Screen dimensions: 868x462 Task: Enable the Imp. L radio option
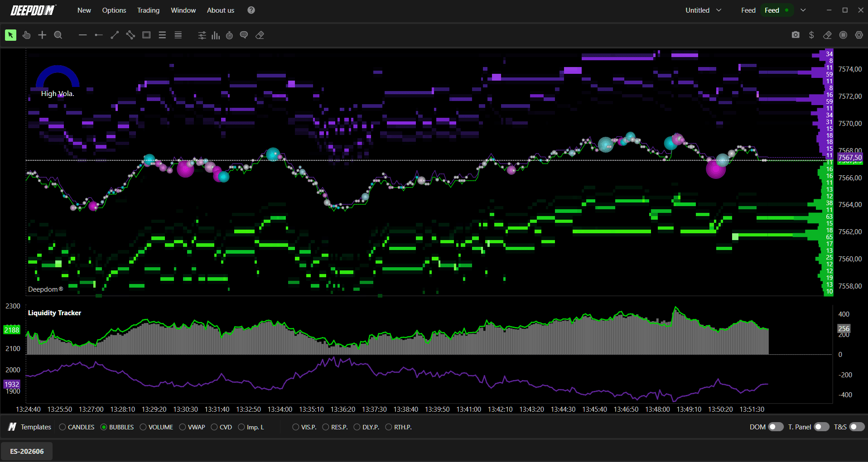[x=251, y=427]
